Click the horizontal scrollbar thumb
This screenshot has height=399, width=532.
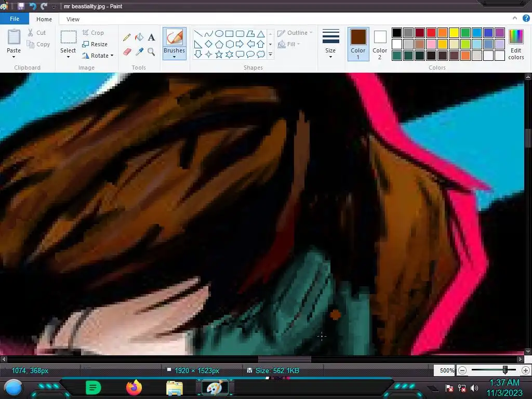tap(285, 359)
